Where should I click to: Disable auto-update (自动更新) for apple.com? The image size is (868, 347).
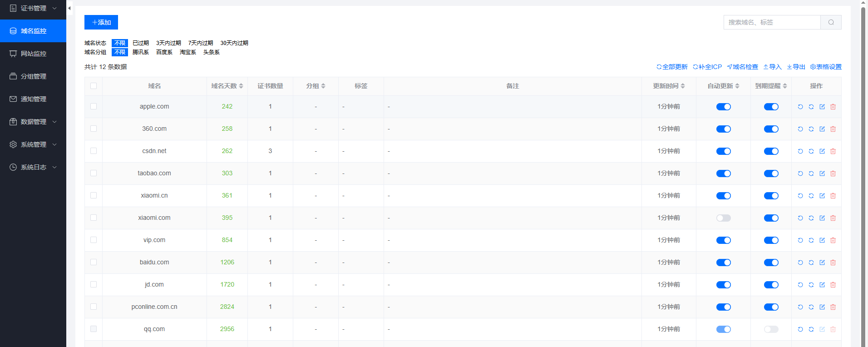click(724, 107)
